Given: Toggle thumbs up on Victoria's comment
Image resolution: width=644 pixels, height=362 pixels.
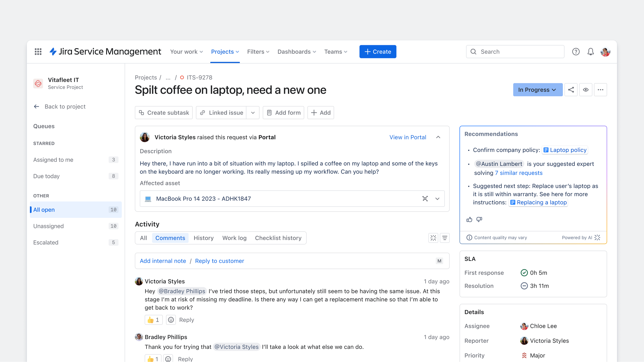Looking at the screenshot, I should click(153, 320).
